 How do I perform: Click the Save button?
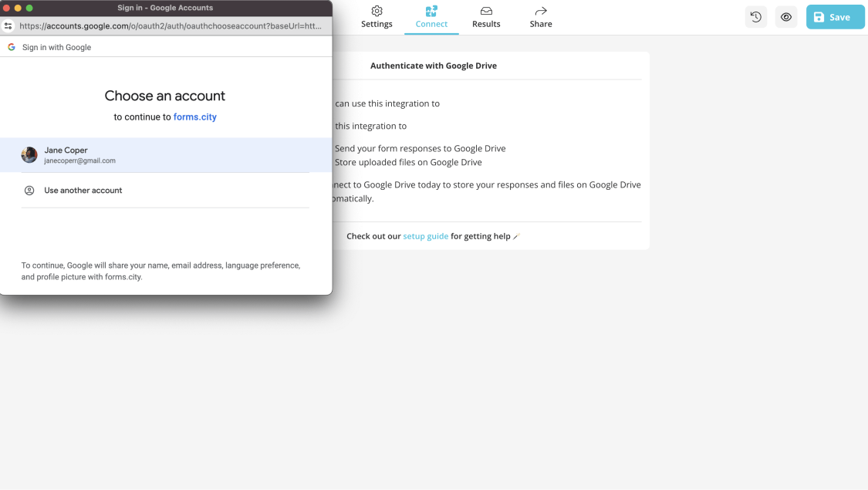click(835, 16)
